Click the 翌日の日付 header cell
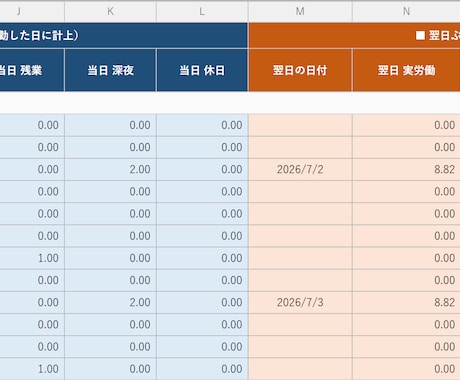The image size is (460, 380). 300,70
